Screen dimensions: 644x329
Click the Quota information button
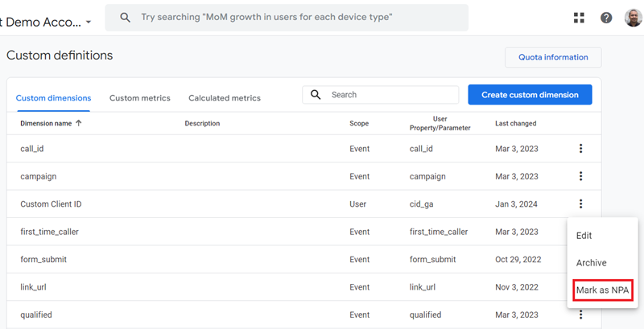[x=553, y=57]
